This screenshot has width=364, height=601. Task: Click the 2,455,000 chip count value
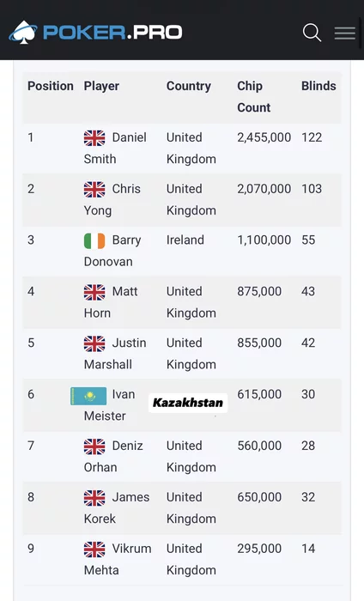[x=264, y=137]
